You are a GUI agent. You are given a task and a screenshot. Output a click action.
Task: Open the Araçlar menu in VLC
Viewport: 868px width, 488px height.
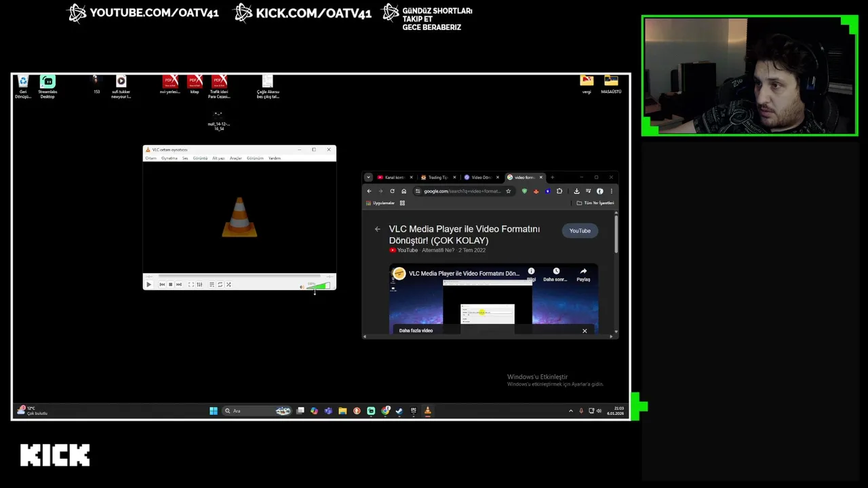point(235,158)
